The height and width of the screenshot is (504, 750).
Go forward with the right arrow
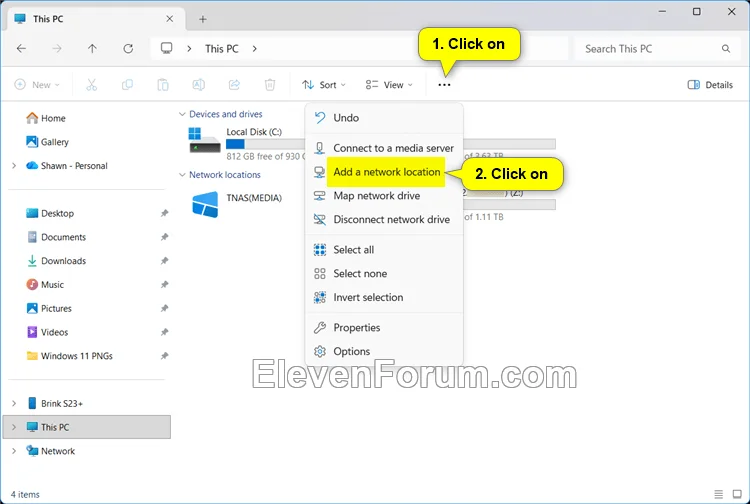(x=57, y=48)
